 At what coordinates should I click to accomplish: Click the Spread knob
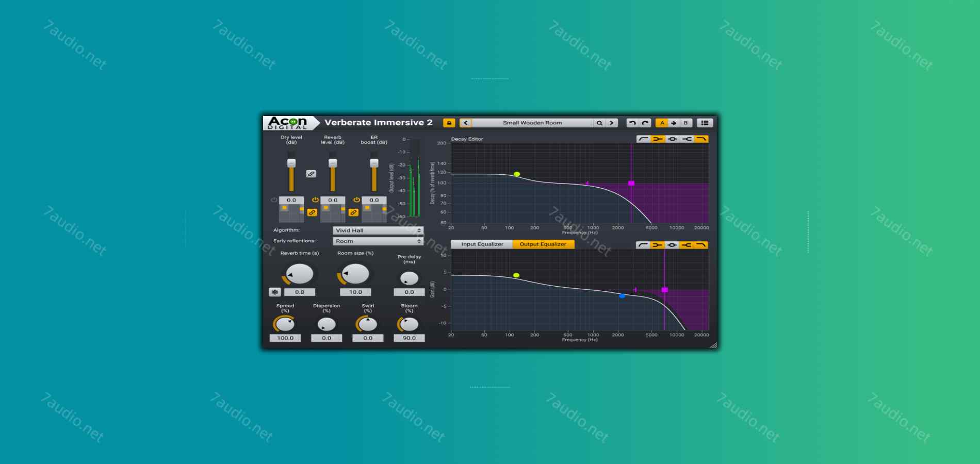point(285,324)
